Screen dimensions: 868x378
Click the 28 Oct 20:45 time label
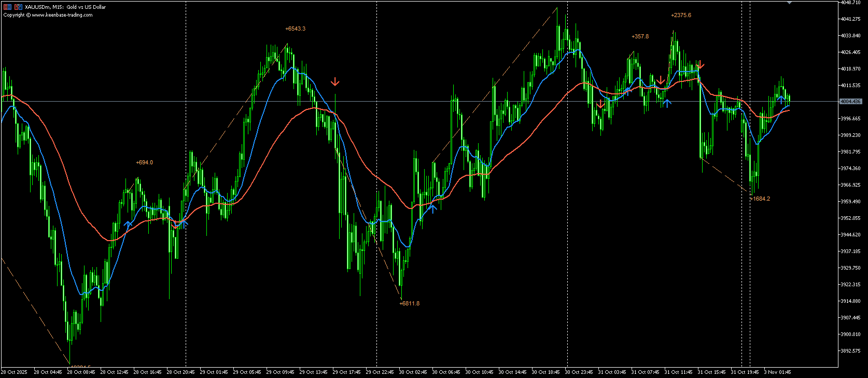point(180,372)
